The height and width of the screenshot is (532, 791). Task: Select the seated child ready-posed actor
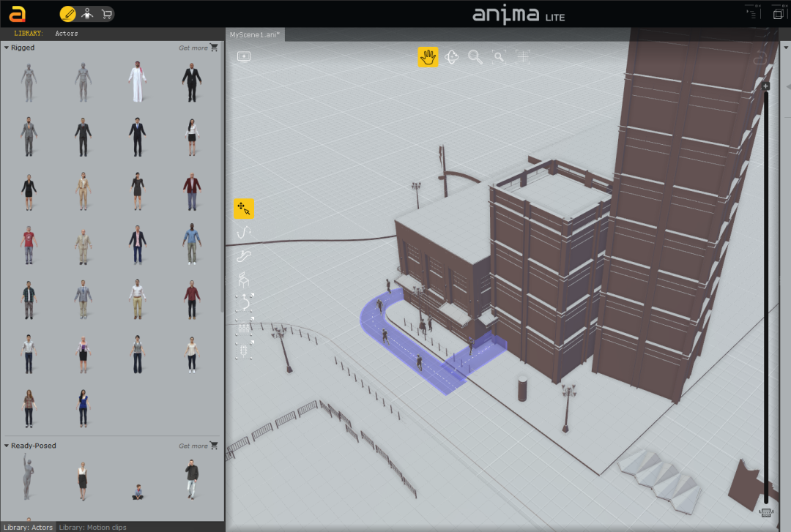click(137, 492)
